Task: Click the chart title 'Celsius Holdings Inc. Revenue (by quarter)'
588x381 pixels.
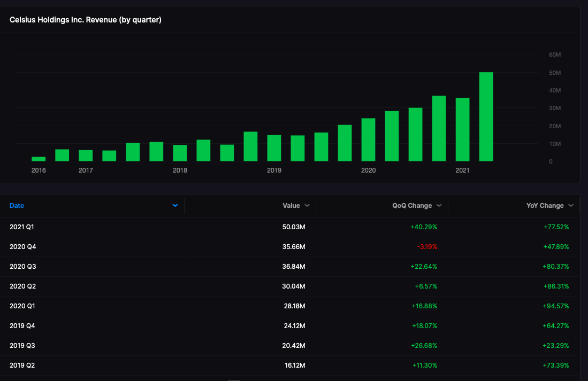Action: [86, 20]
